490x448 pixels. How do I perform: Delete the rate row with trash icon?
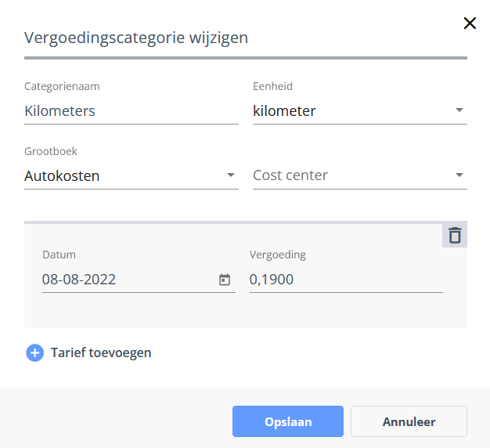coord(455,235)
